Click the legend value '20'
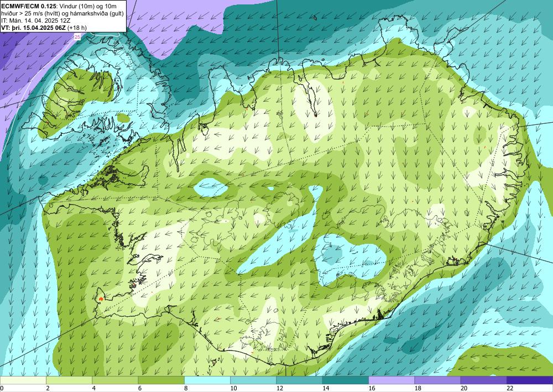553x392 pixels. 464,388
